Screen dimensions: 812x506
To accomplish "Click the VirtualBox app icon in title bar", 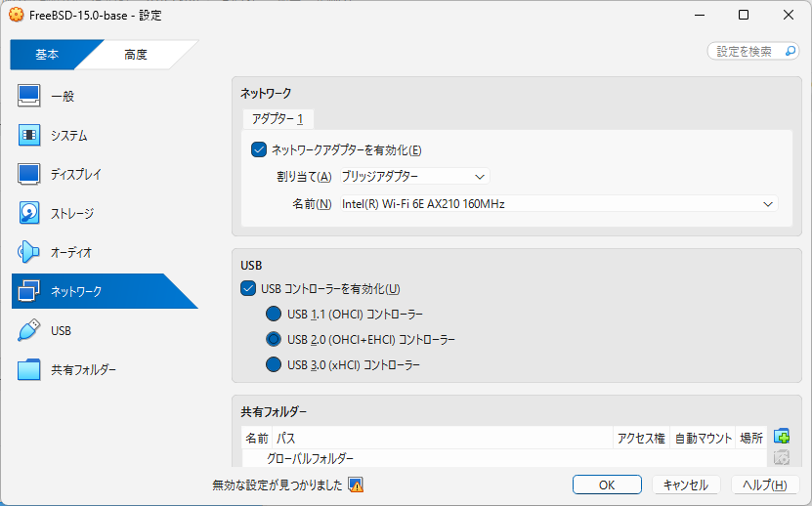I will click(16, 15).
